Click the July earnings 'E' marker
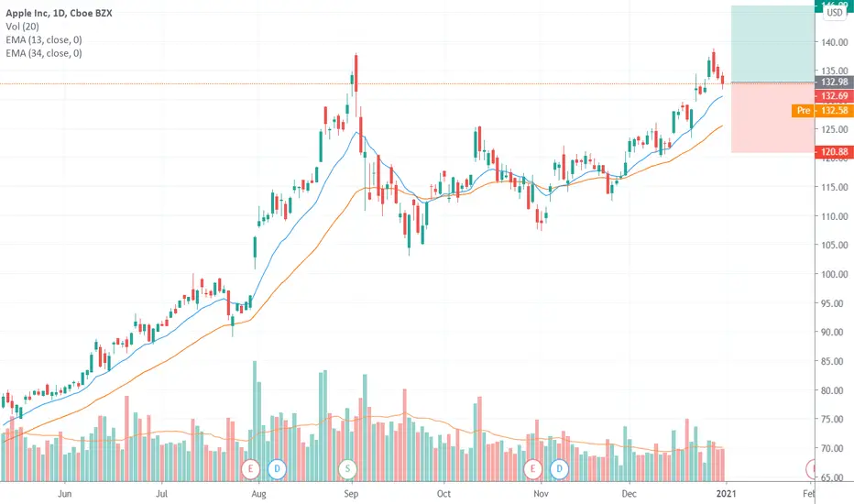This screenshot has height=504, width=854. point(250,468)
